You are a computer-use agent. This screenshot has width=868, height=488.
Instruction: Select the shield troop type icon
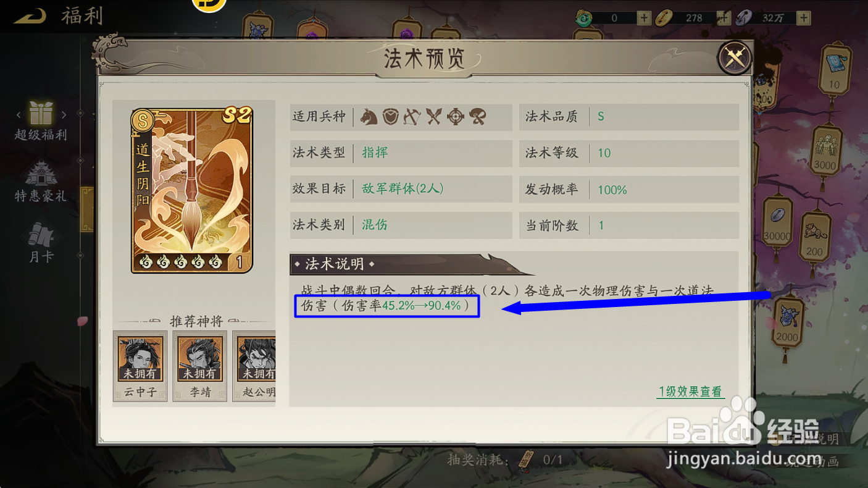(391, 116)
